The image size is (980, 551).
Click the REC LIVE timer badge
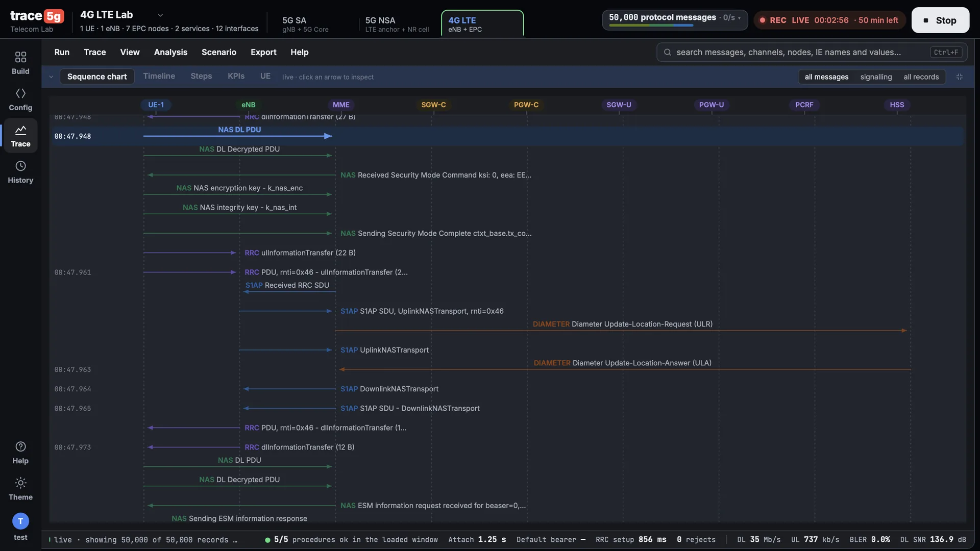tap(829, 20)
